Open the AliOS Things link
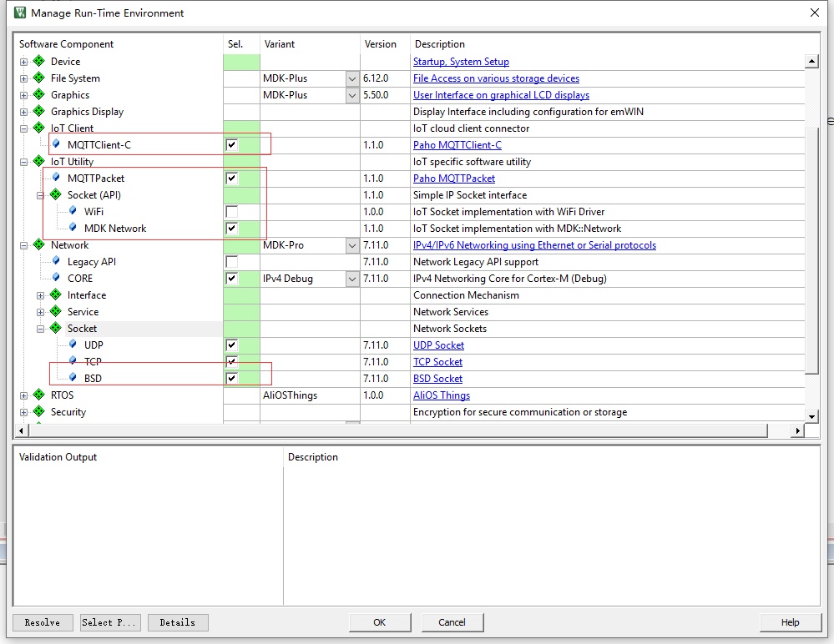This screenshot has width=834, height=644. coord(442,395)
